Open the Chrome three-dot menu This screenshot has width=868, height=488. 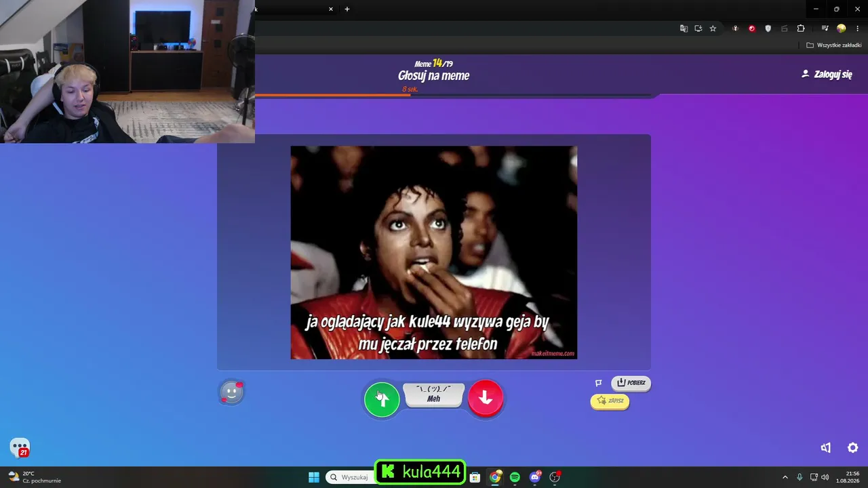pyautogui.click(x=858, y=28)
